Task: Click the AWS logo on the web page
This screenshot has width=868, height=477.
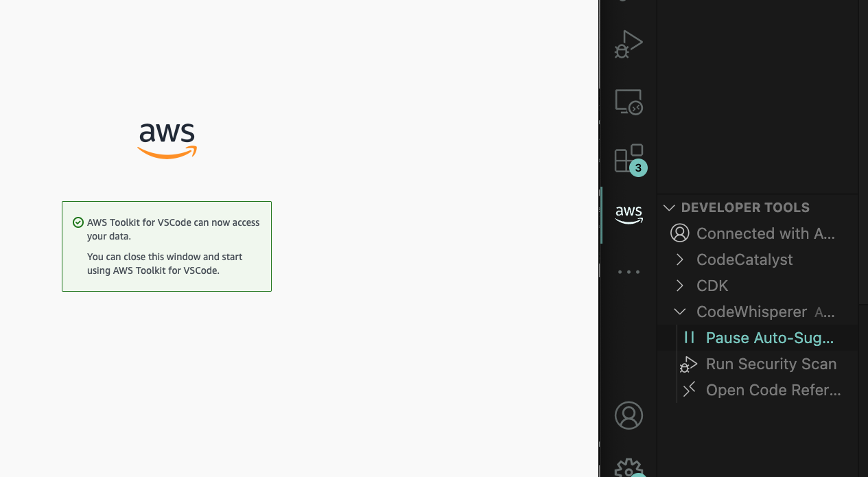Action: coord(167,141)
